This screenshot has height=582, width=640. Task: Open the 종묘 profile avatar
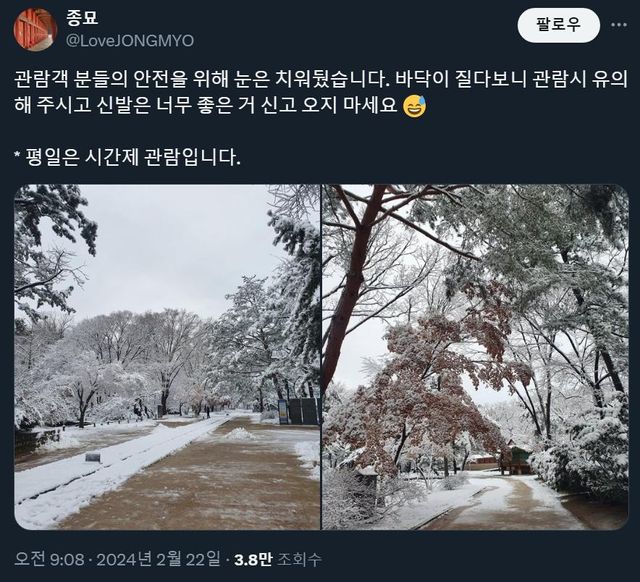[35, 29]
